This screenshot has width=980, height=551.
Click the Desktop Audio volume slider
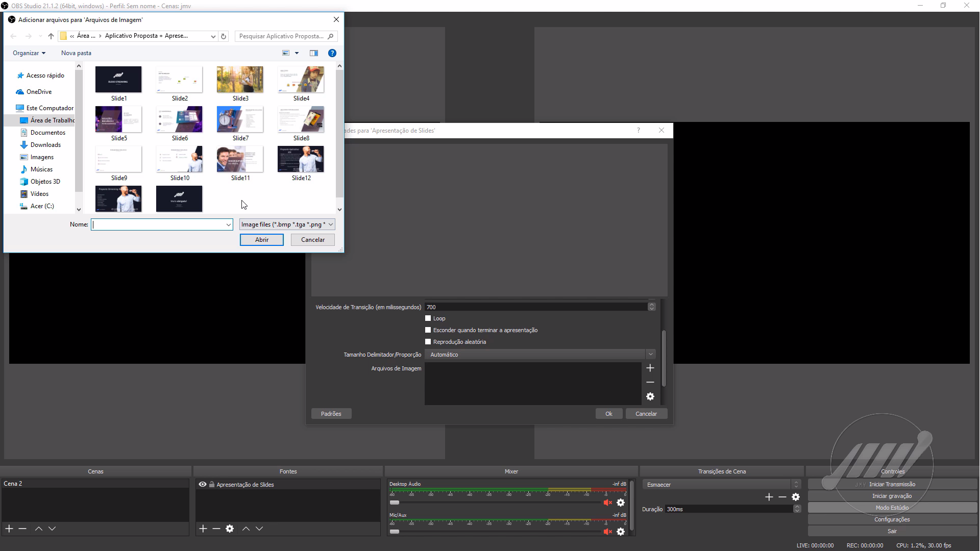click(x=395, y=503)
